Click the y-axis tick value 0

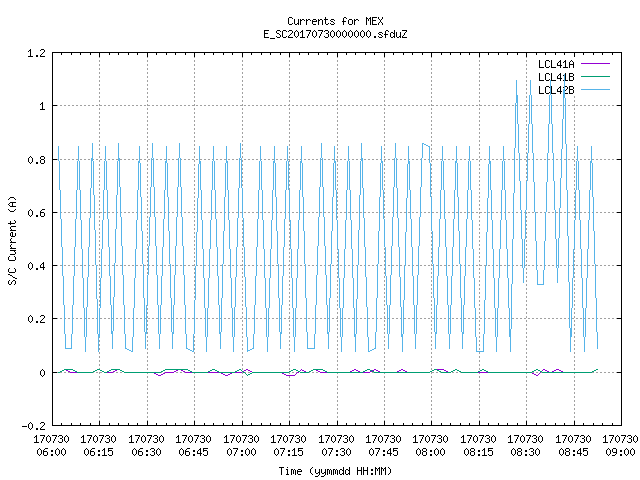[42, 373]
